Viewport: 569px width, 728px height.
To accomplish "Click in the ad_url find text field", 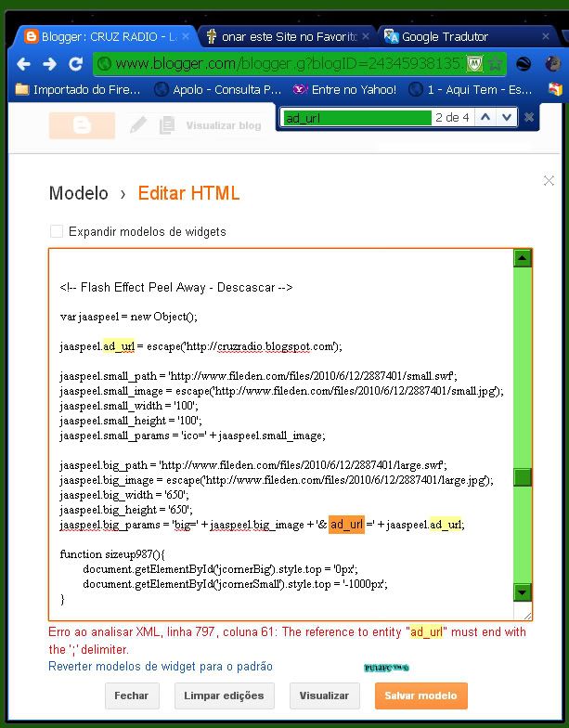I will (x=357, y=118).
